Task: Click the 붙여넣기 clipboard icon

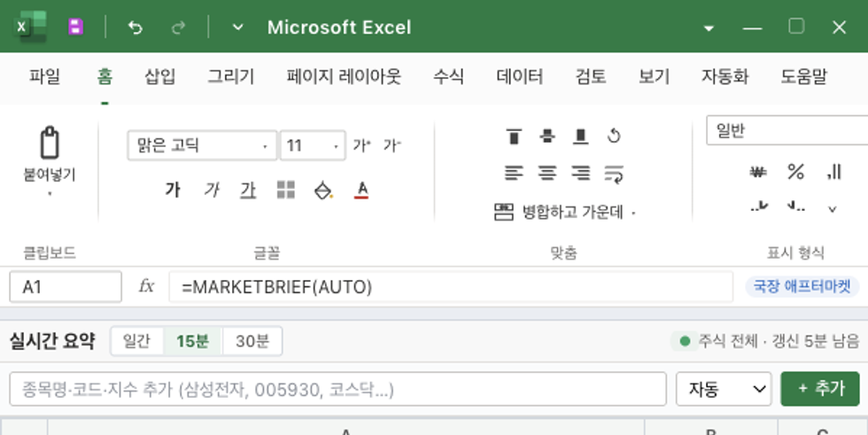Action: 50,143
